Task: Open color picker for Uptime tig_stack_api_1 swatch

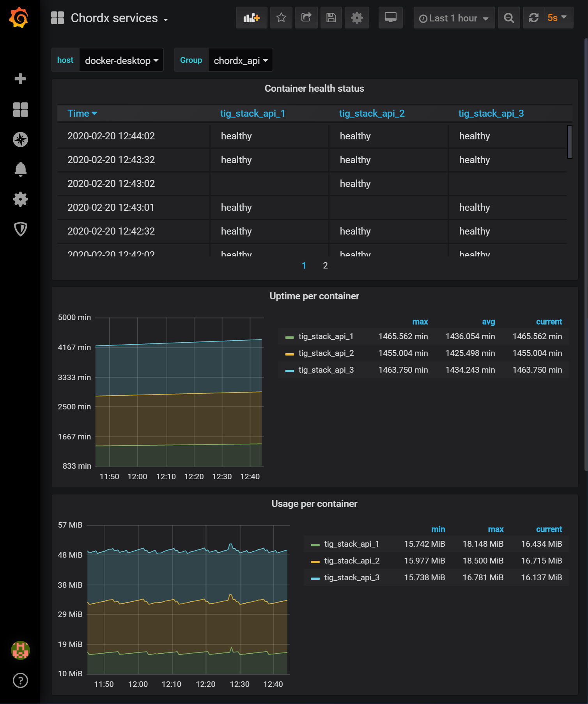Action: coord(290,337)
